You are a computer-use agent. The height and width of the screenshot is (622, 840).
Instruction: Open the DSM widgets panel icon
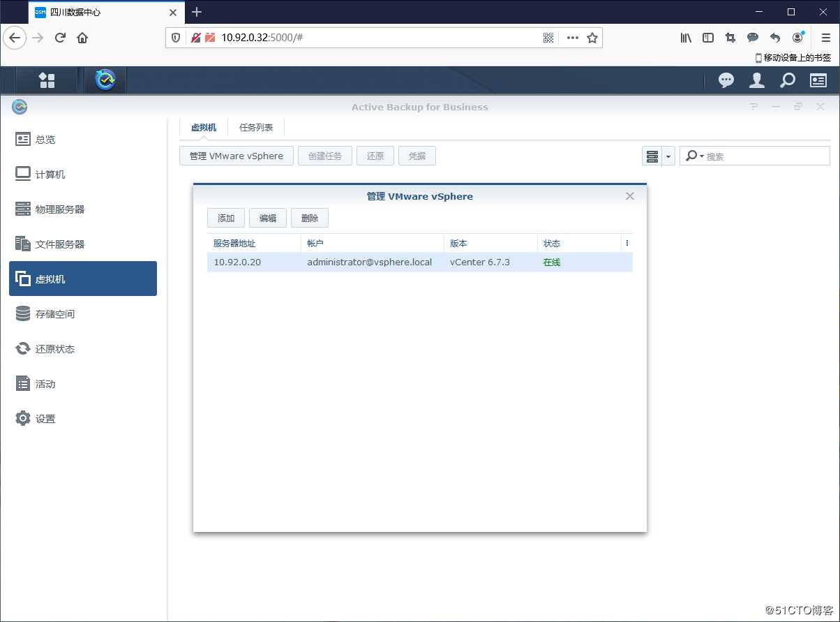point(818,80)
